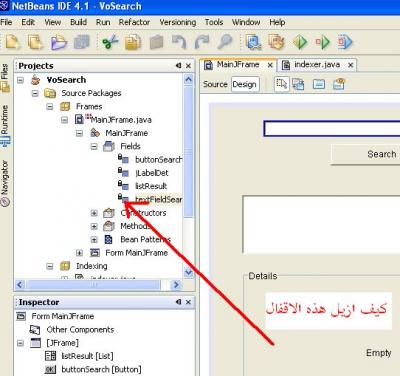Close the MainJFrame editor tab
400x376 pixels.
270,65
